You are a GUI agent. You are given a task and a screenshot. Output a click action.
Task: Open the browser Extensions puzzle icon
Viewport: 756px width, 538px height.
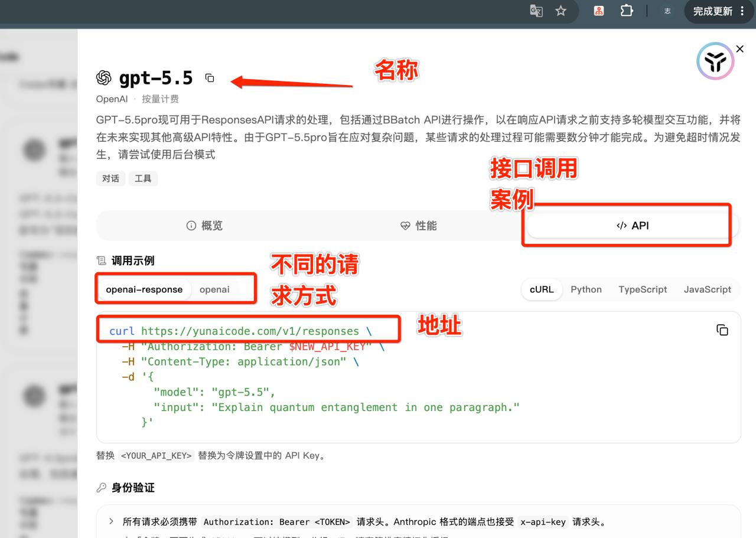coord(627,11)
